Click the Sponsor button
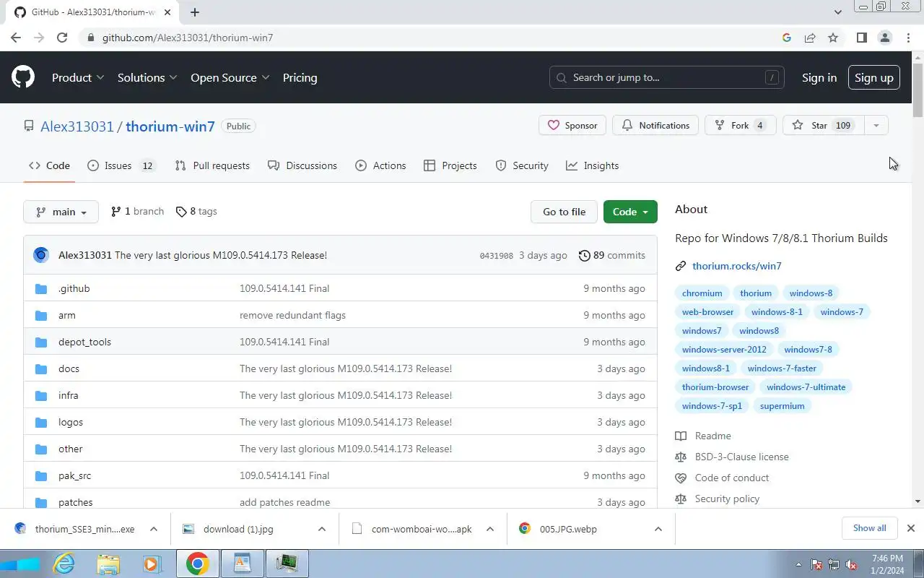The width and height of the screenshot is (924, 578). click(572, 125)
